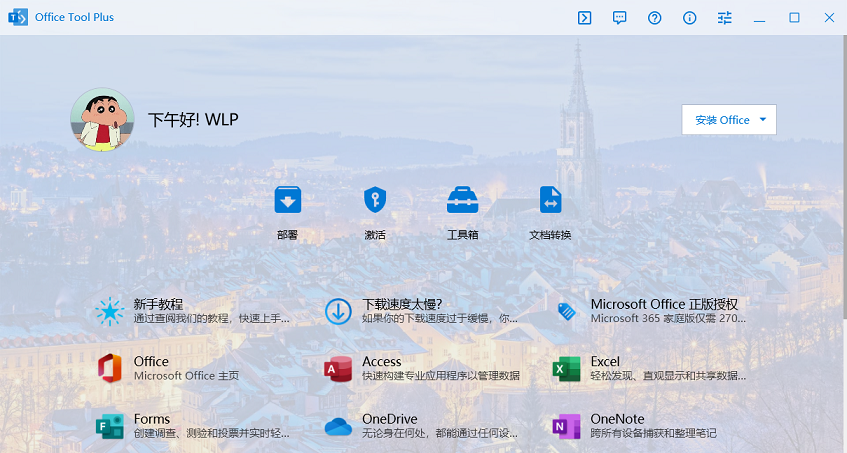Click the 工具箱 label
The height and width of the screenshot is (453, 847).
tap(462, 235)
